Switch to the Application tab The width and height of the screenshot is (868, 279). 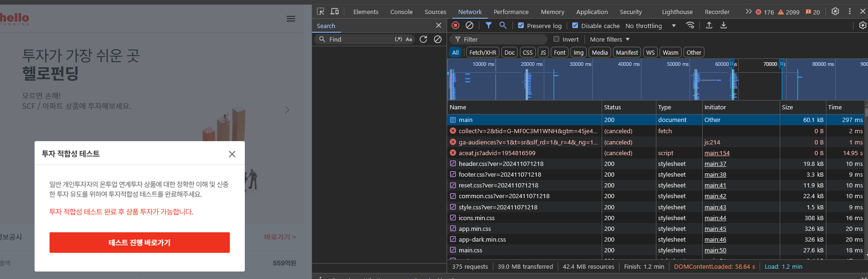click(592, 12)
